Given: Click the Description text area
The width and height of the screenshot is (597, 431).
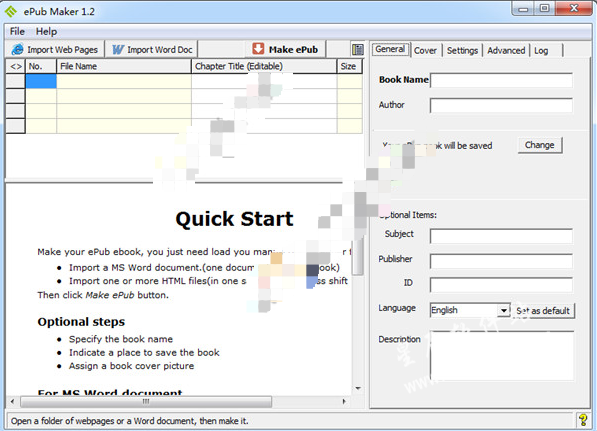Looking at the screenshot, I should pos(502,355).
